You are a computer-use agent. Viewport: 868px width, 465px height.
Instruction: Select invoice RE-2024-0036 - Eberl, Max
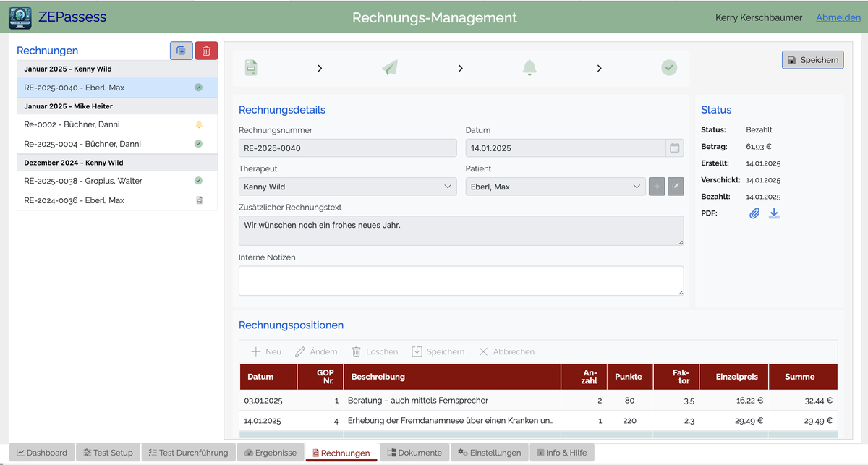tap(117, 200)
